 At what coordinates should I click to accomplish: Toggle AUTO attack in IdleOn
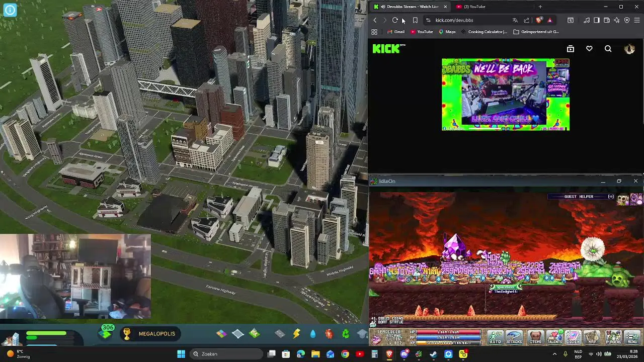click(495, 337)
